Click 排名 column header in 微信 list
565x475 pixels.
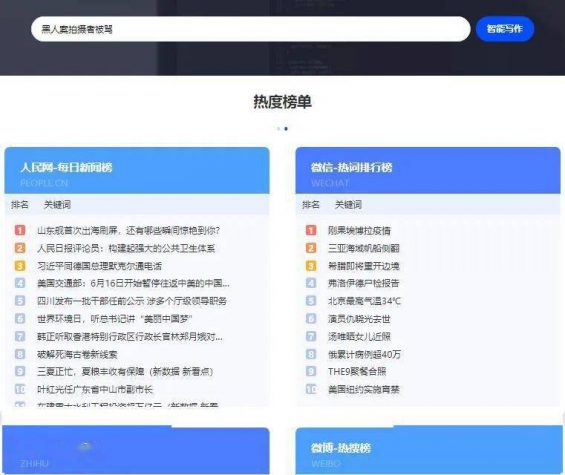pyautogui.click(x=311, y=205)
